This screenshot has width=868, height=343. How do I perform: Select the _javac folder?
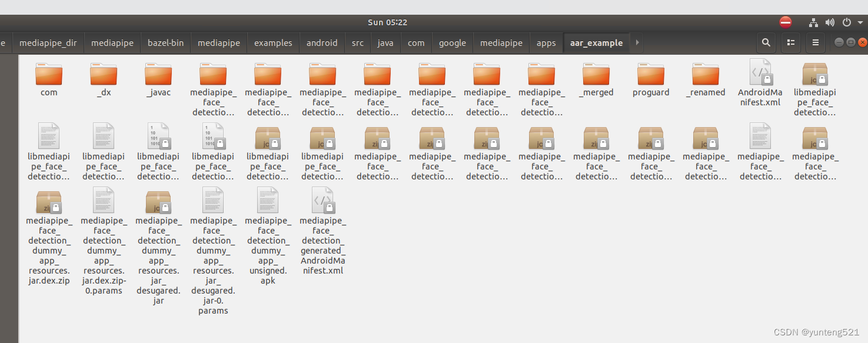click(x=158, y=79)
